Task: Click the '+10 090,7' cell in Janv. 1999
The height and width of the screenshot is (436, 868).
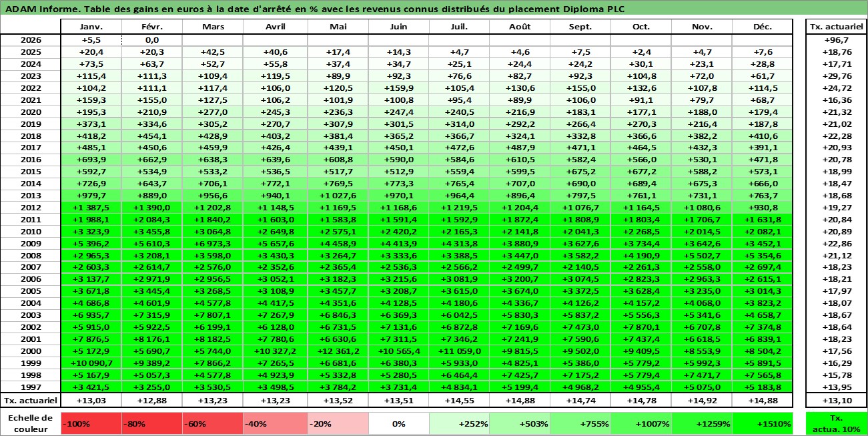Action: tap(91, 364)
